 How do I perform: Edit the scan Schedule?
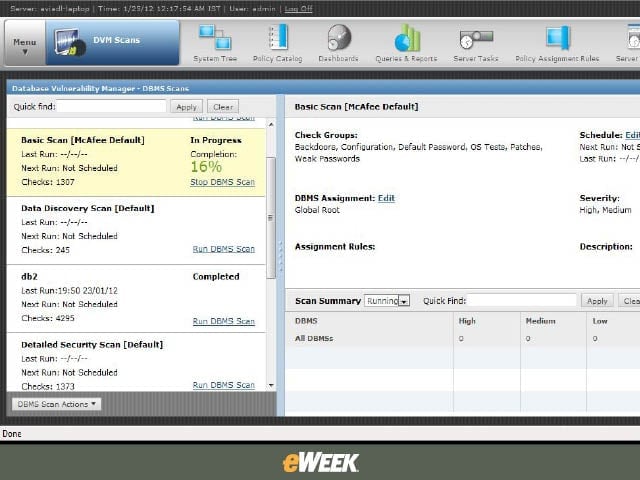click(x=632, y=135)
